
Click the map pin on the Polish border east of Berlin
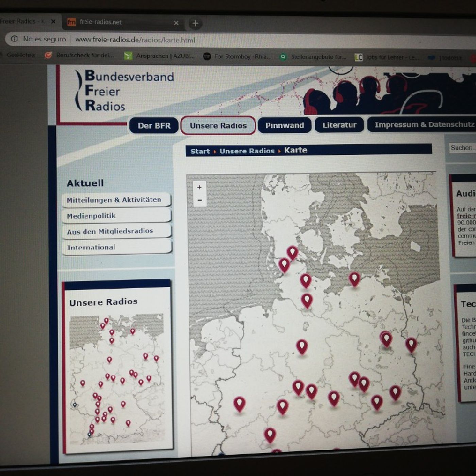click(411, 344)
